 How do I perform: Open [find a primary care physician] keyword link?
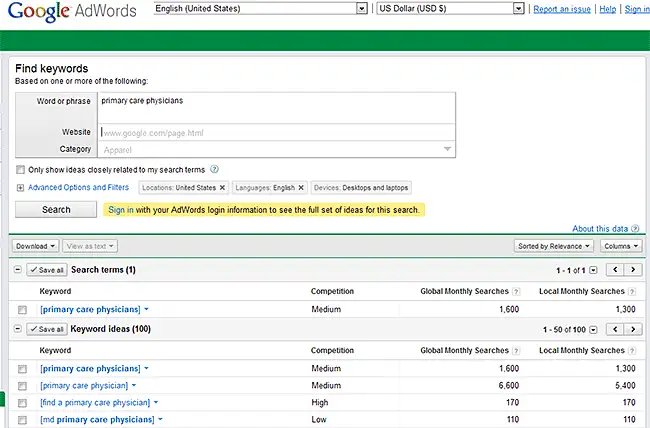95,403
